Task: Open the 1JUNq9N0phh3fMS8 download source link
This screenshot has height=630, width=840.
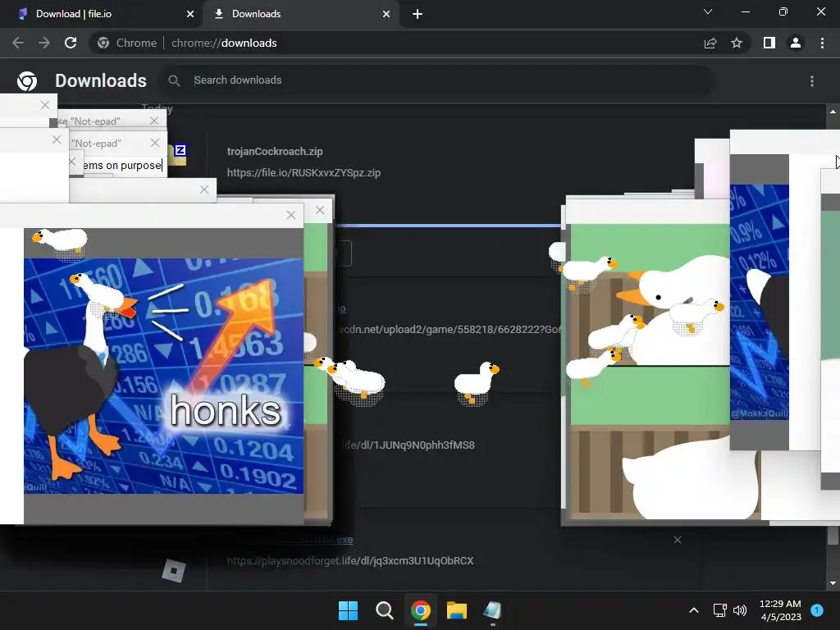Action: [409, 445]
